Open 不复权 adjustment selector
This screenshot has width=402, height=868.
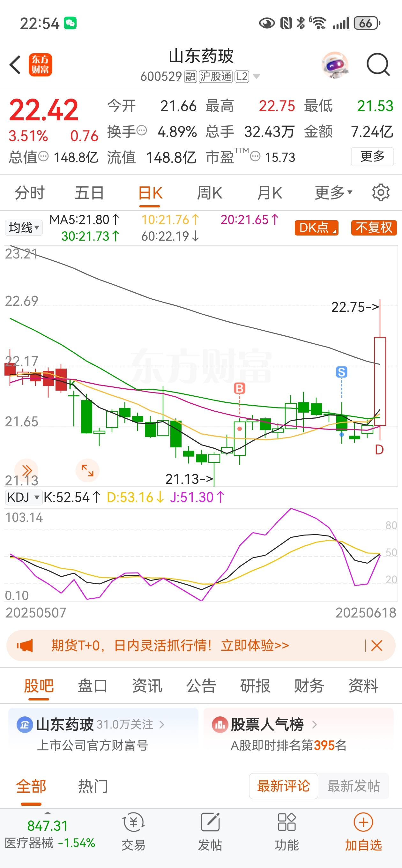tap(374, 228)
